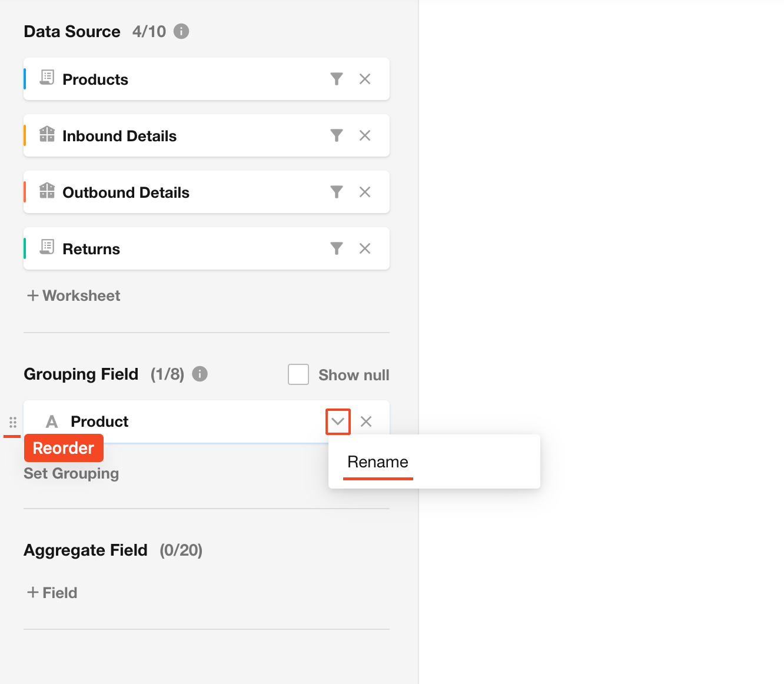The width and height of the screenshot is (784, 684).
Task: Expand Product field dropdown chevron
Action: click(x=338, y=421)
